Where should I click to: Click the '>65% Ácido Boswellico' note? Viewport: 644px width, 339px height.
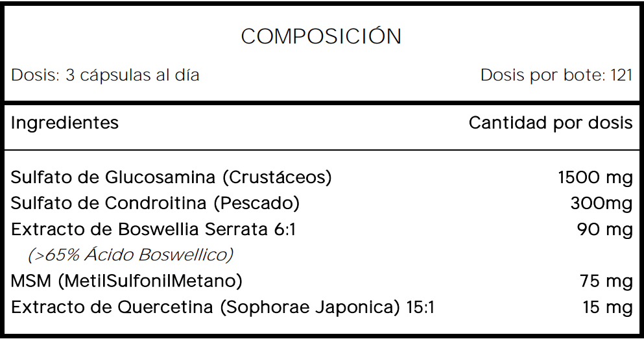(130, 255)
